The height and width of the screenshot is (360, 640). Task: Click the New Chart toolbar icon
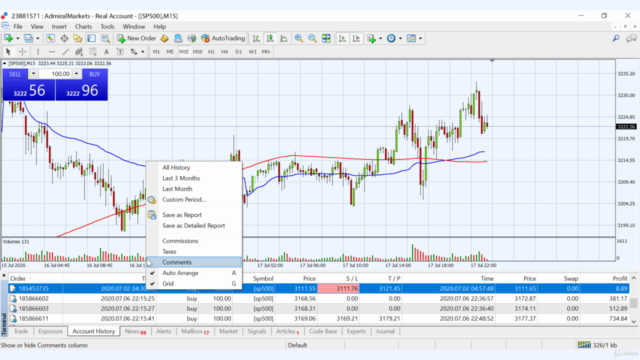coord(8,38)
